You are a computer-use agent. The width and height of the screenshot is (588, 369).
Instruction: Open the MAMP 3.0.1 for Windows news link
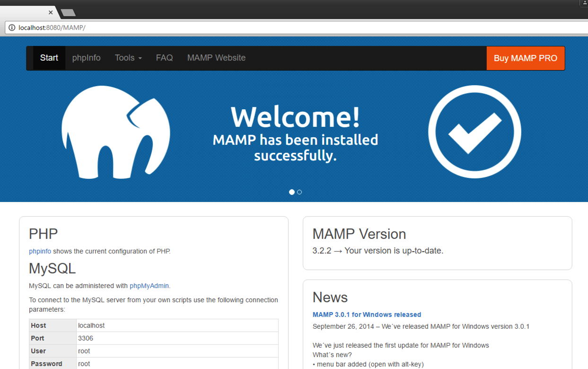(367, 314)
